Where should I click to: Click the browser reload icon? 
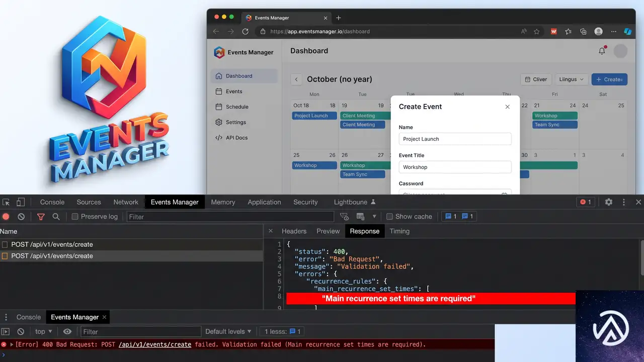(246, 31)
